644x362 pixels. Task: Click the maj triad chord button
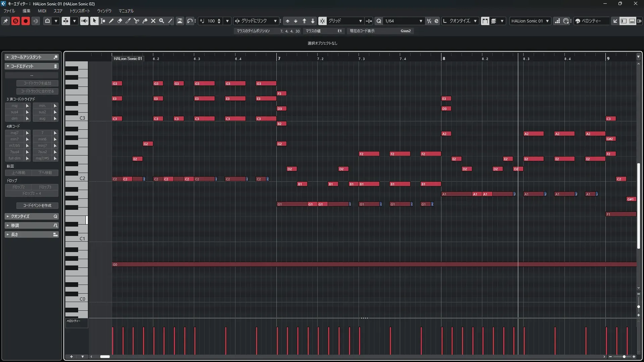click(14, 106)
